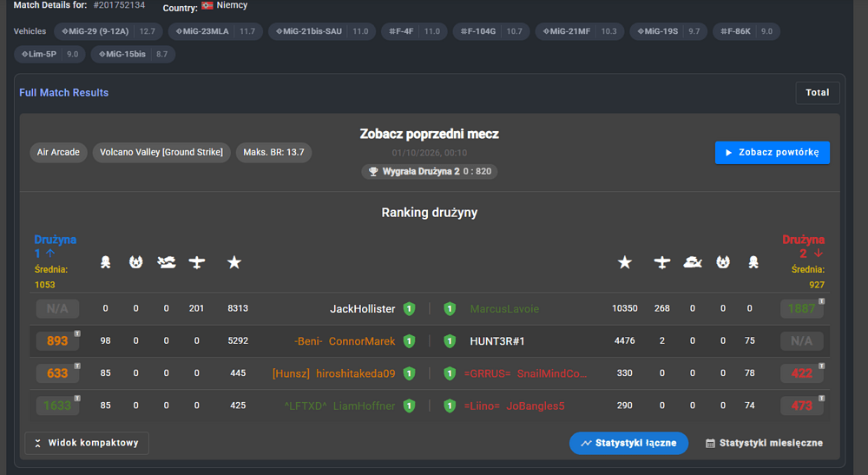This screenshot has width=868, height=475.
Task: Click the F-86K vehicle chip
Action: coord(746,31)
